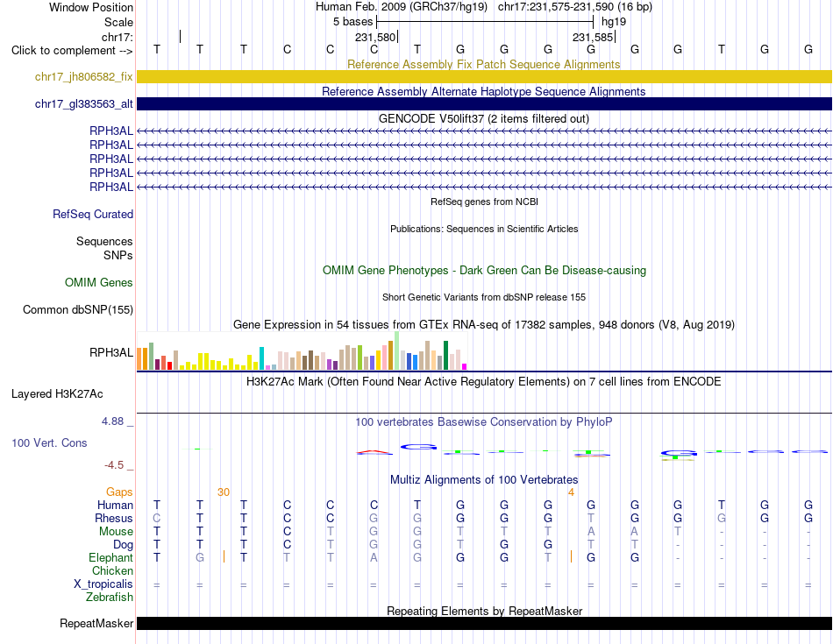Screen dimensions: 833x644
Task: Click the chr17:231,575-231,590 (16 bp) position text
Action: pos(575,7)
